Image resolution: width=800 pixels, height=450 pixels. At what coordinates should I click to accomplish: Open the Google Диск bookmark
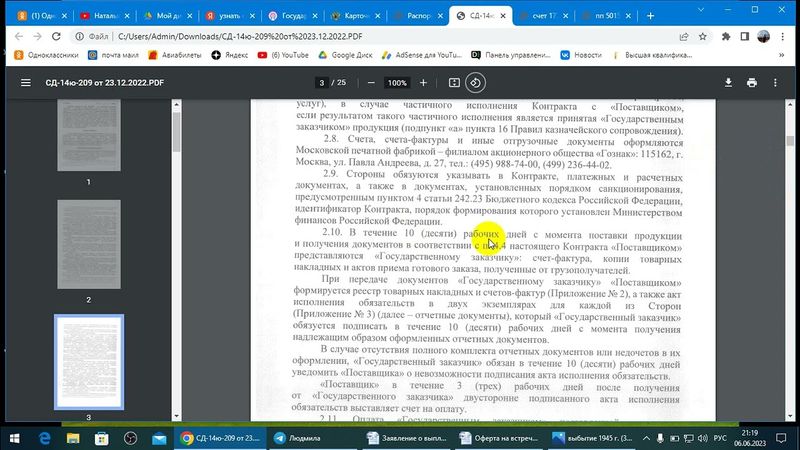[x=345, y=55]
